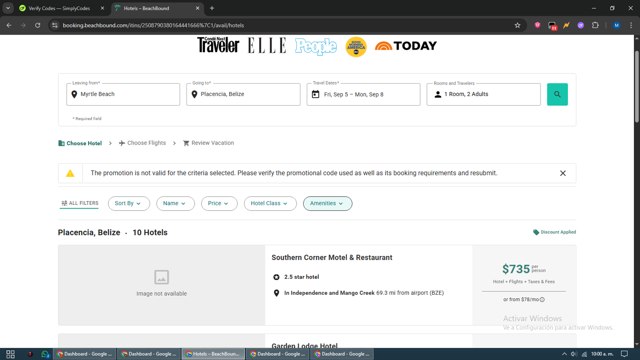Open the Chrome three-dot menu
Image resolution: width=640 pixels, height=360 pixels.
click(x=631, y=25)
